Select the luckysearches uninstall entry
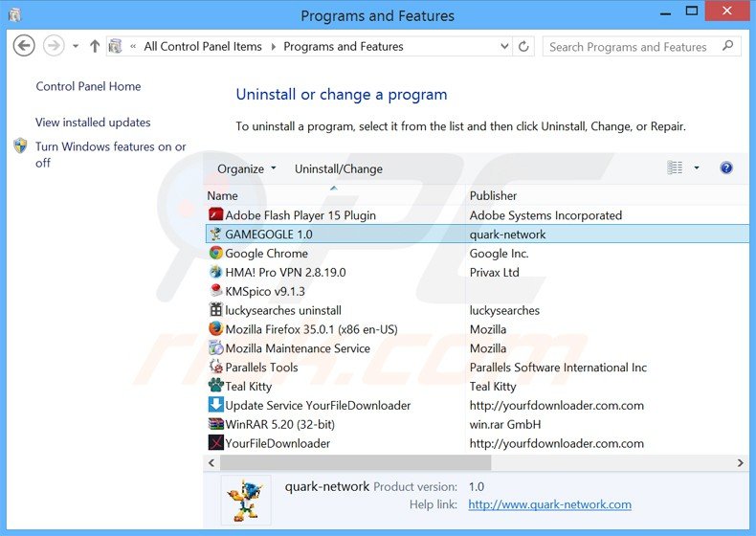Screen dimensions: 756x536 click(x=283, y=310)
